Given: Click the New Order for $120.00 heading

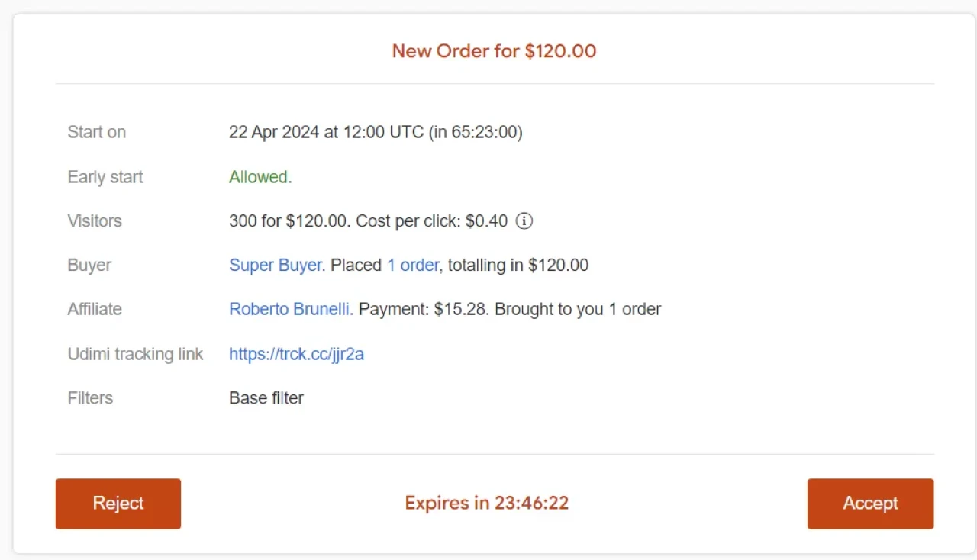Looking at the screenshot, I should [x=494, y=51].
